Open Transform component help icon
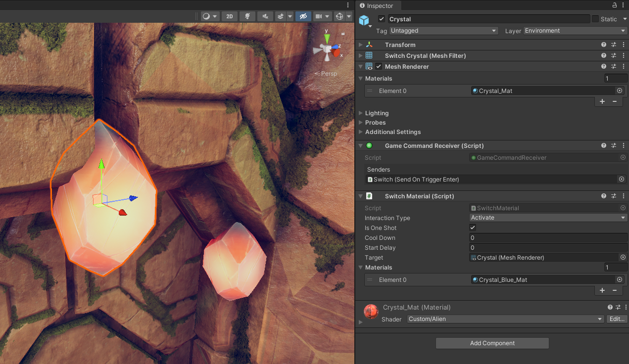This screenshot has width=629, height=364. tap(604, 45)
